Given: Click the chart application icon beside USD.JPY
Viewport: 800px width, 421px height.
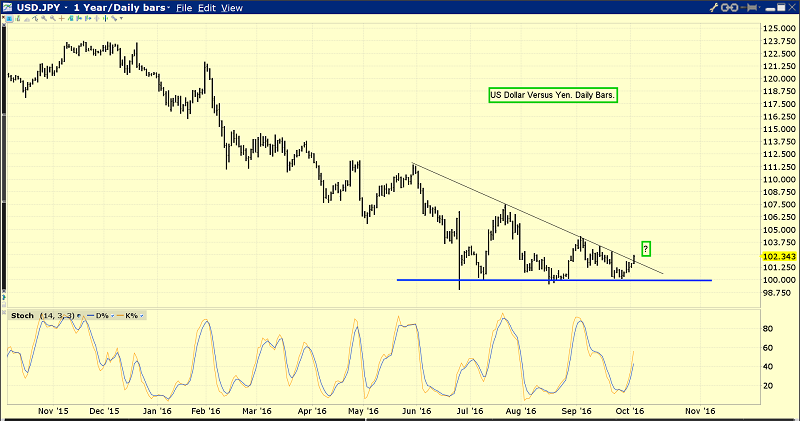Looking at the screenshot, I should coord(8,7).
